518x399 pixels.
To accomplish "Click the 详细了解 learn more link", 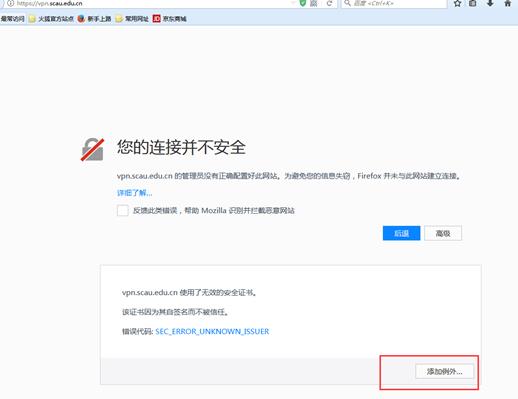I will (x=134, y=193).
